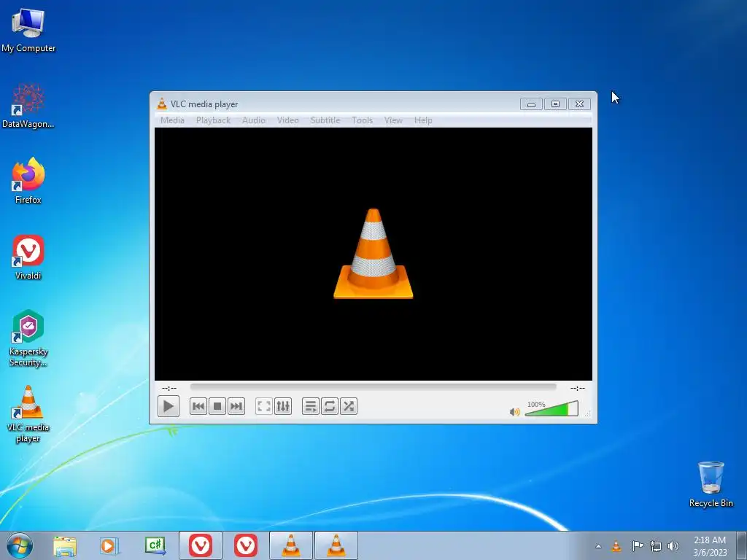
Task: Click the playback seek bar
Action: point(373,388)
